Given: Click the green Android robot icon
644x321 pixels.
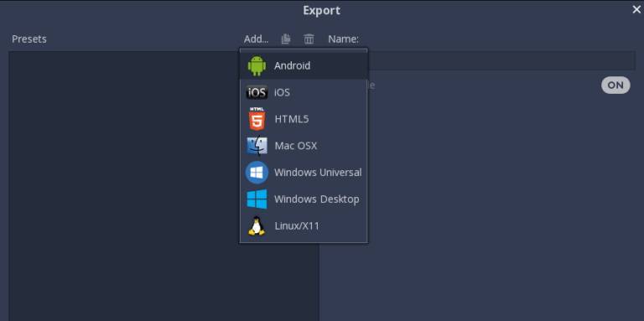Looking at the screenshot, I should [257, 65].
